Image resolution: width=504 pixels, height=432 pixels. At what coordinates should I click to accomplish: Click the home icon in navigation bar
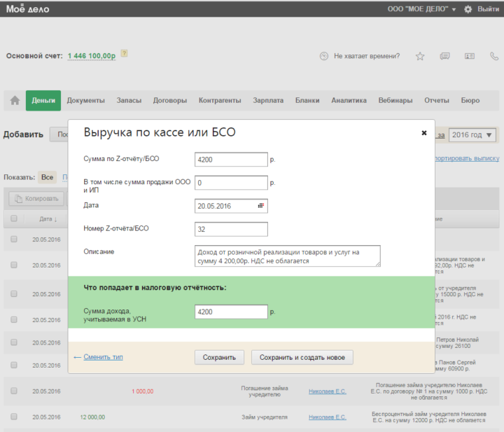[15, 101]
